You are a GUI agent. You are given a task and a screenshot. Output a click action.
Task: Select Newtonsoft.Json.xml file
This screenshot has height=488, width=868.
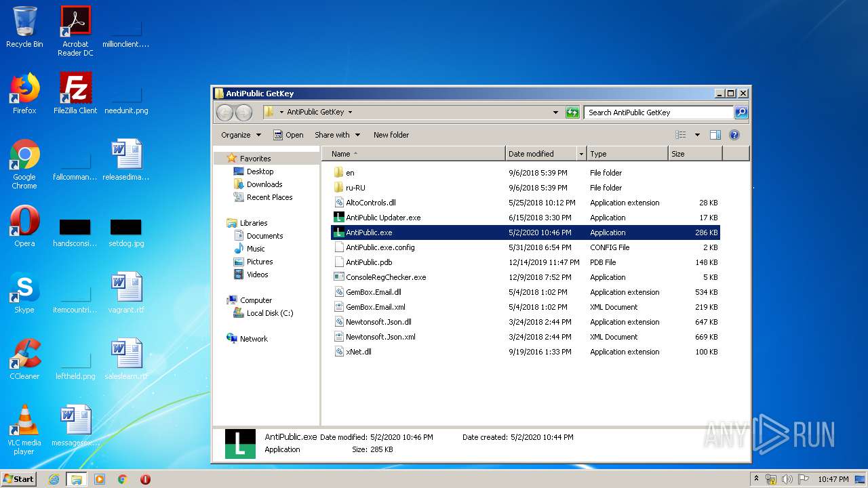525,337
